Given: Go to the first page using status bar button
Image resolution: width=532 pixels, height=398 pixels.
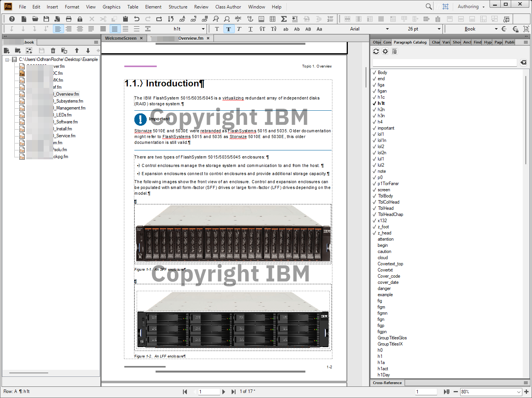Looking at the screenshot, I should (x=185, y=392).
